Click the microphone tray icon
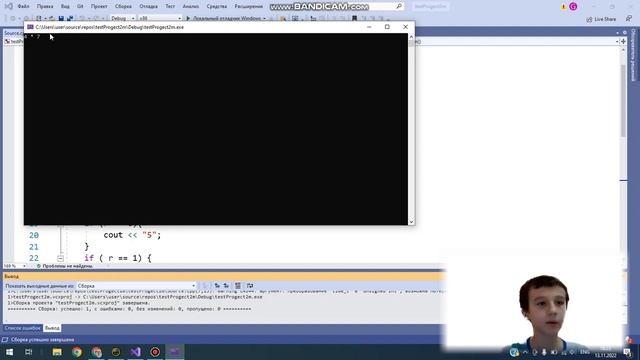The width and height of the screenshot is (640, 360). (x=544, y=352)
